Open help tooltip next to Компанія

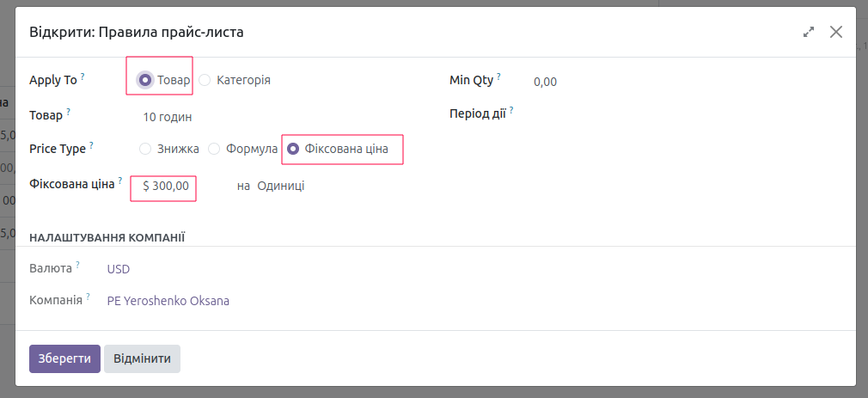coord(88,297)
